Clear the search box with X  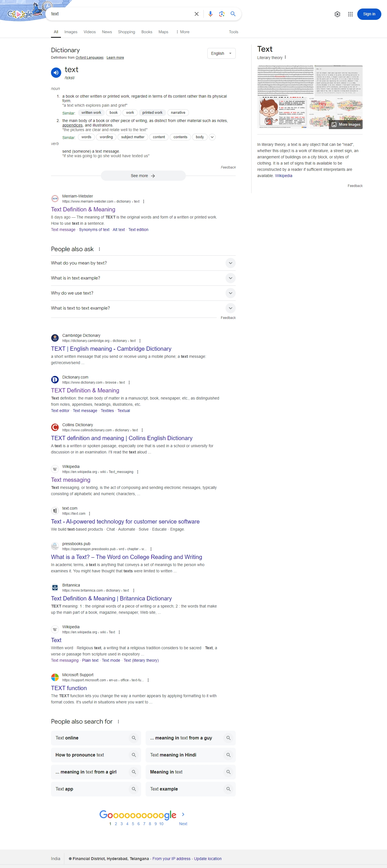[197, 14]
